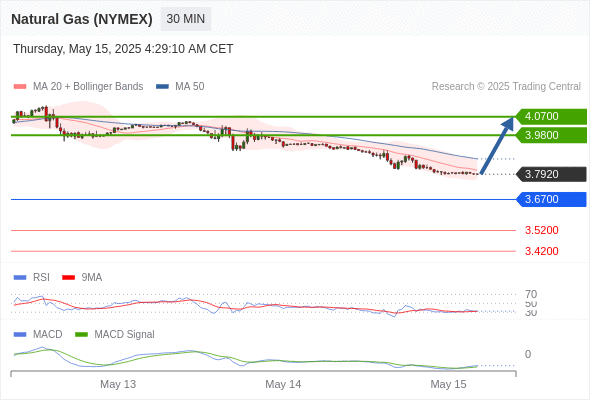Image resolution: width=590 pixels, height=400 pixels.
Task: Click the 3.5200 red support label
Action: (x=541, y=230)
